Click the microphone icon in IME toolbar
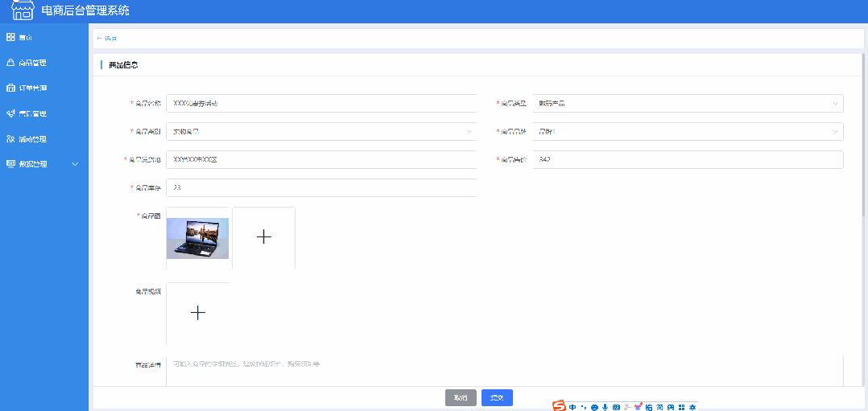Image resolution: width=868 pixels, height=411 pixels. coord(605,408)
